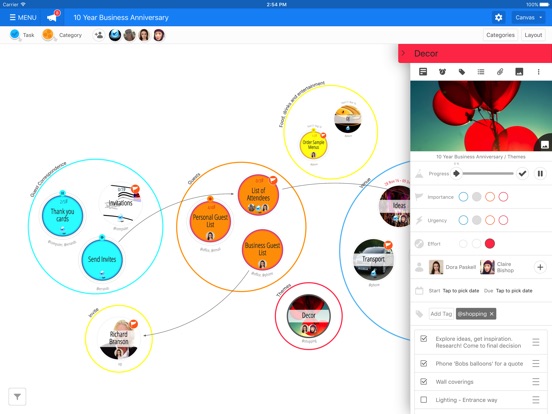Image resolution: width=552 pixels, height=414 pixels.
Task: Uncheck the Wall coverings checklist item
Action: [x=424, y=382]
